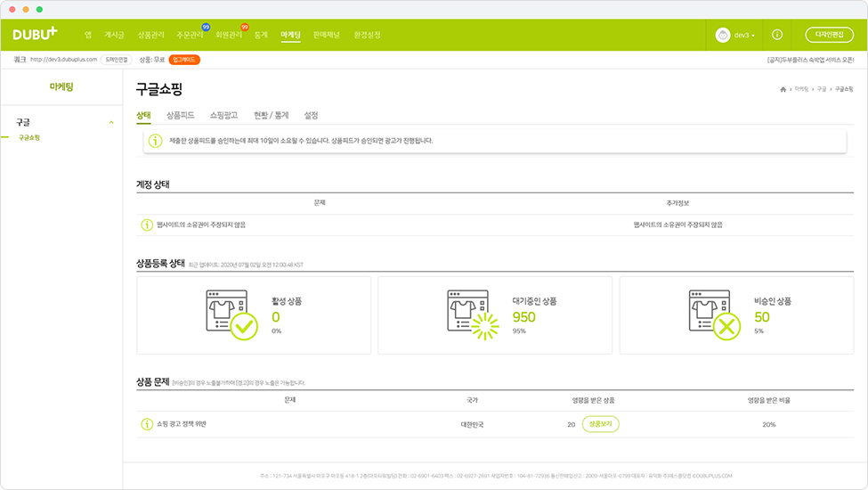Click the dev3 user avatar icon

coord(722,35)
